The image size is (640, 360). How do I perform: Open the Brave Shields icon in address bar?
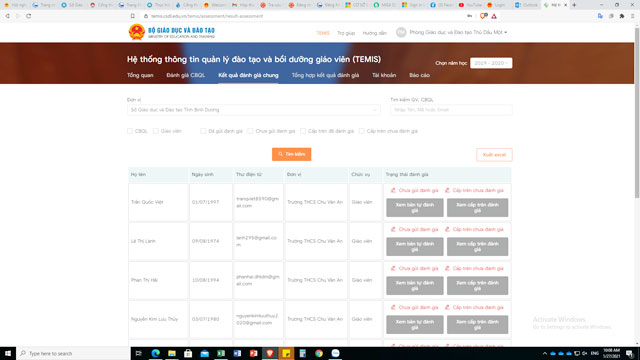click(x=483, y=16)
